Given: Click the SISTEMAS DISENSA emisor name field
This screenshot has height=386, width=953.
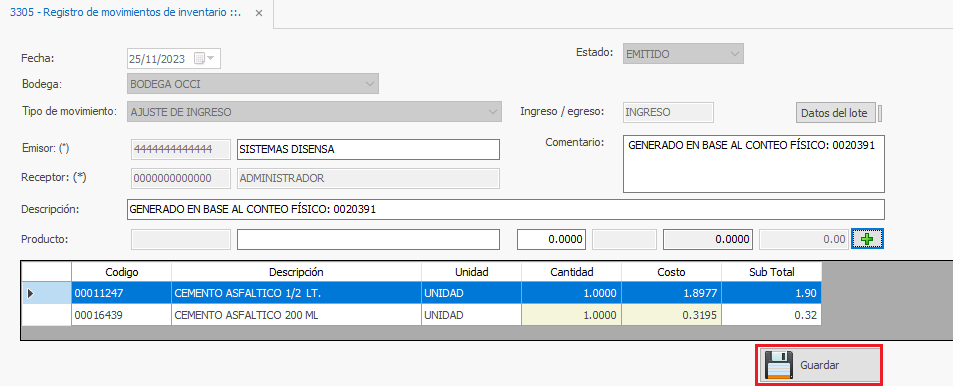Looking at the screenshot, I should pos(368,149).
